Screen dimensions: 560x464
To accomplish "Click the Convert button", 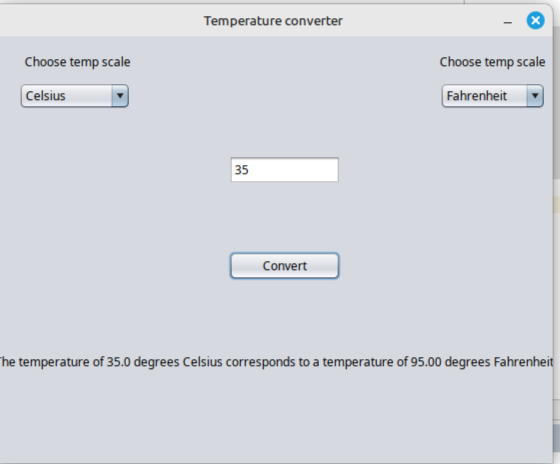I will coord(285,266).
